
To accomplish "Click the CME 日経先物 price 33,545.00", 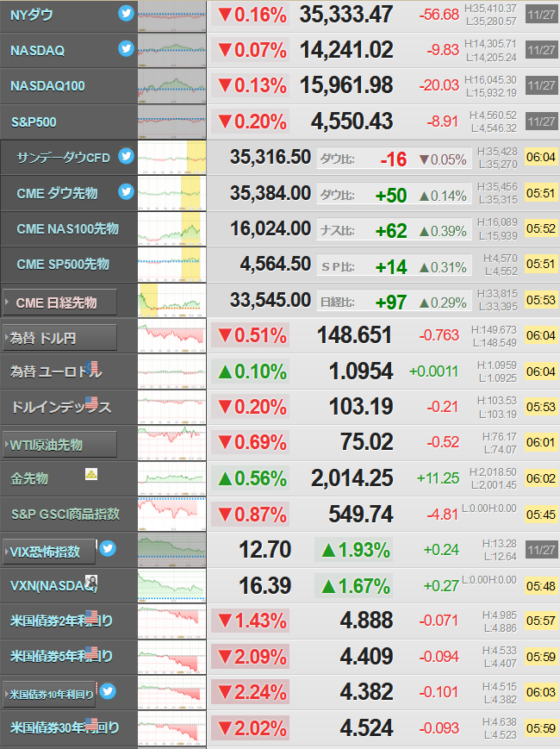I will [x=271, y=299].
